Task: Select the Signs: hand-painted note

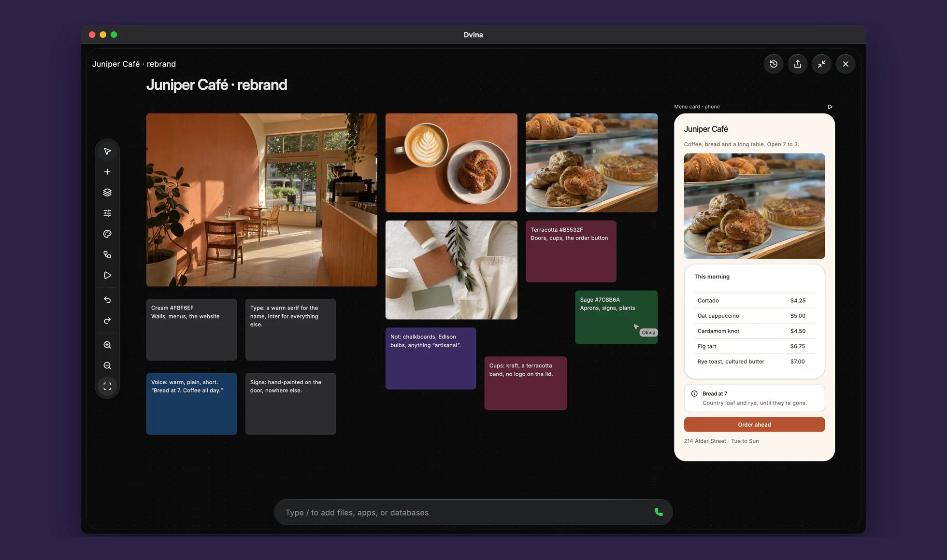Action: pos(290,404)
